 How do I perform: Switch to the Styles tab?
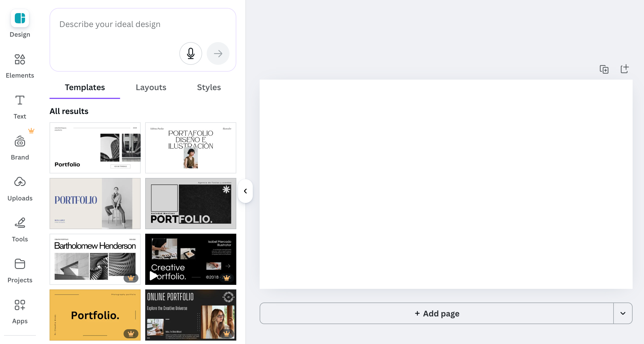tap(209, 87)
